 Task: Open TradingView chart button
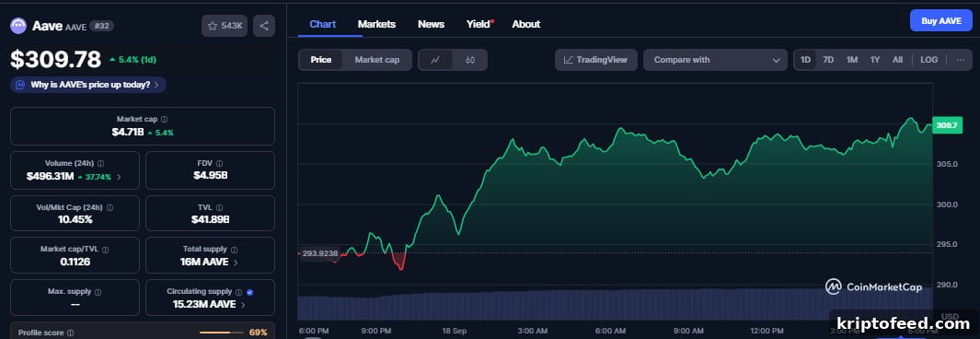(596, 60)
